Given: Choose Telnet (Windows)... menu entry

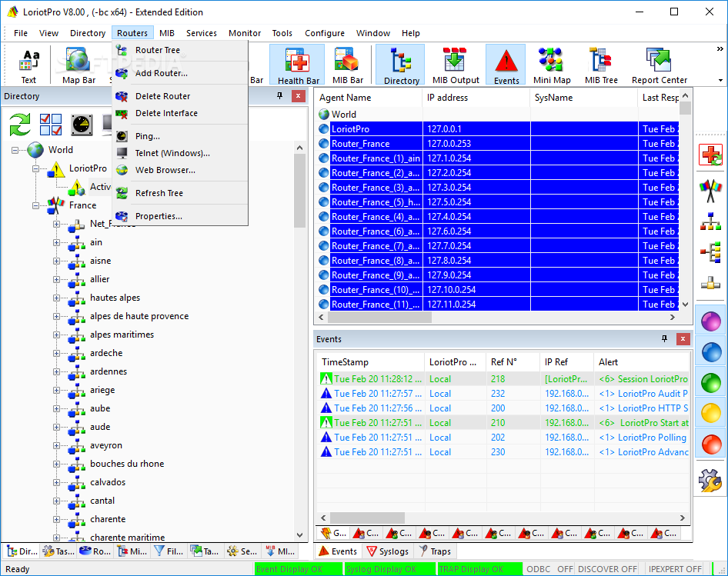Looking at the screenshot, I should tap(180, 153).
